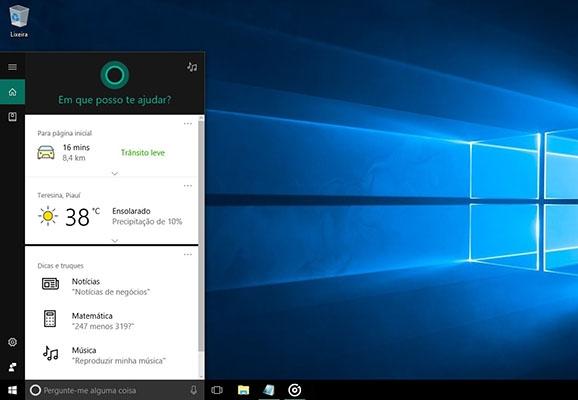Click the feedback icon in the sidebar
The width and height of the screenshot is (578, 400).
pyautogui.click(x=12, y=367)
